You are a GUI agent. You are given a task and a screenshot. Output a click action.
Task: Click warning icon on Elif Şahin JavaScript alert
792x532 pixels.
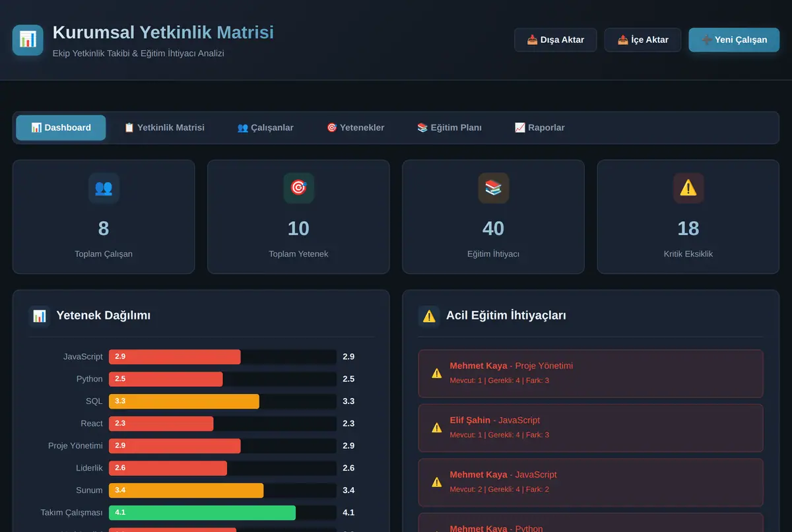pyautogui.click(x=436, y=428)
